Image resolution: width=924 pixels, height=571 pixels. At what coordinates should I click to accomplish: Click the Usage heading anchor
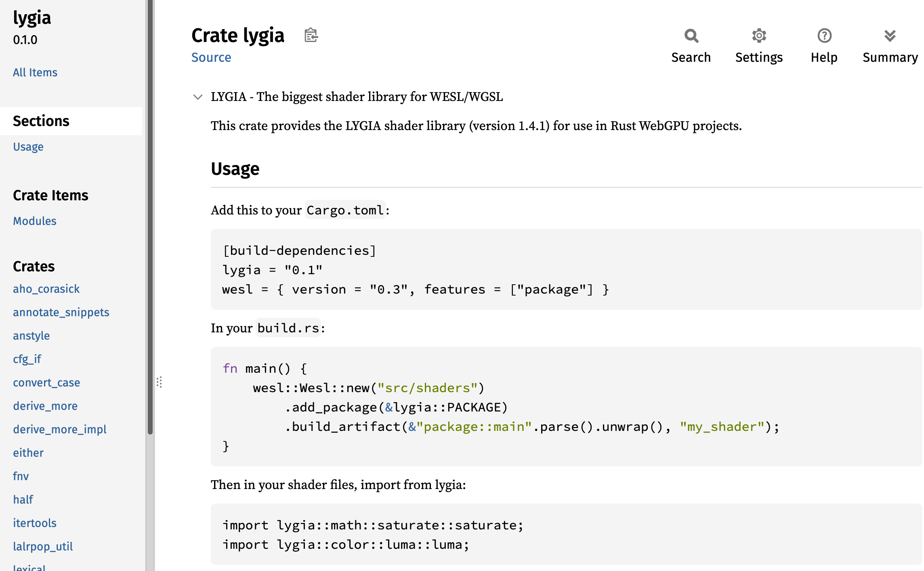pos(235,169)
